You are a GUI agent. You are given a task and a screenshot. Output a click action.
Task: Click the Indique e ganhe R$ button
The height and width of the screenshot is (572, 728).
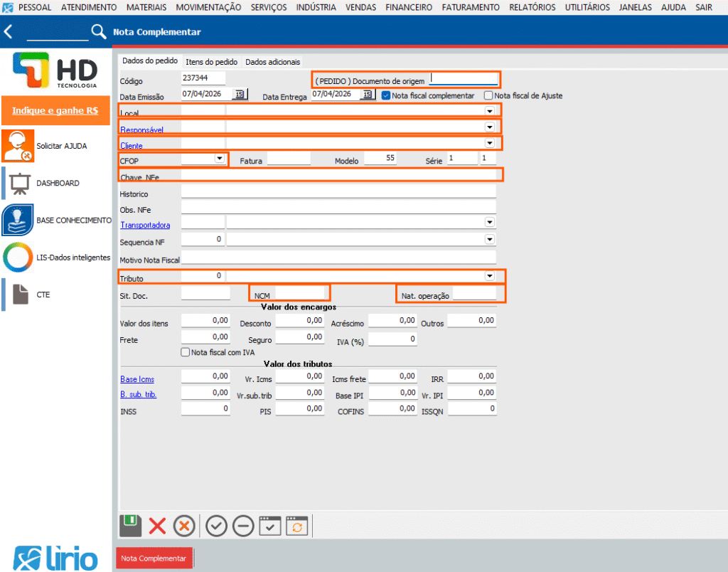[55, 111]
